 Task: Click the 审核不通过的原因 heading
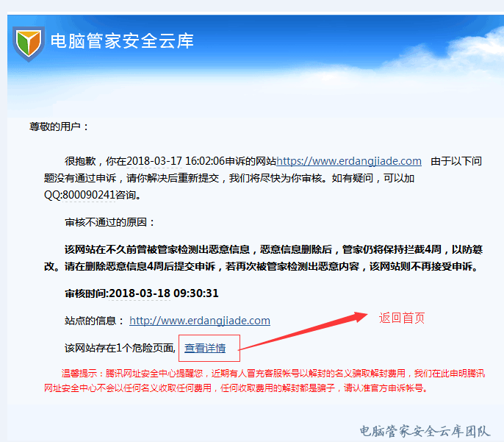click(109, 222)
